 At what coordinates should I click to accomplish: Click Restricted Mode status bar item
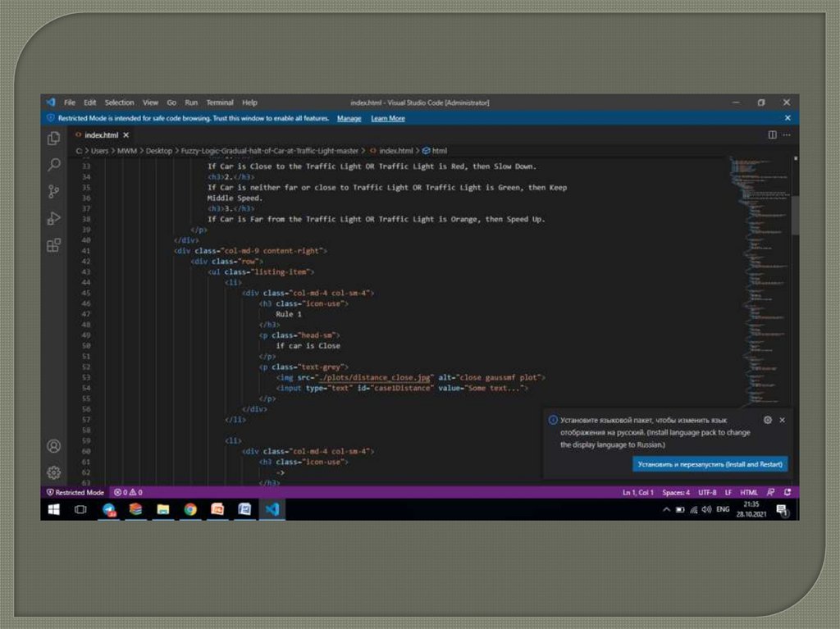click(x=75, y=492)
